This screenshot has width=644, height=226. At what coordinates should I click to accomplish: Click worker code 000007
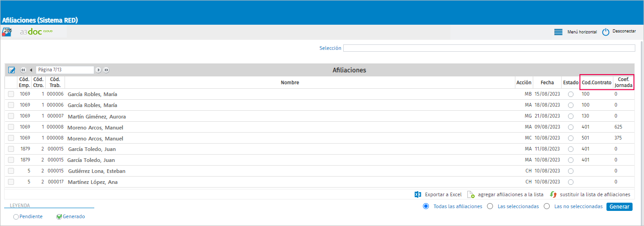(x=55, y=116)
